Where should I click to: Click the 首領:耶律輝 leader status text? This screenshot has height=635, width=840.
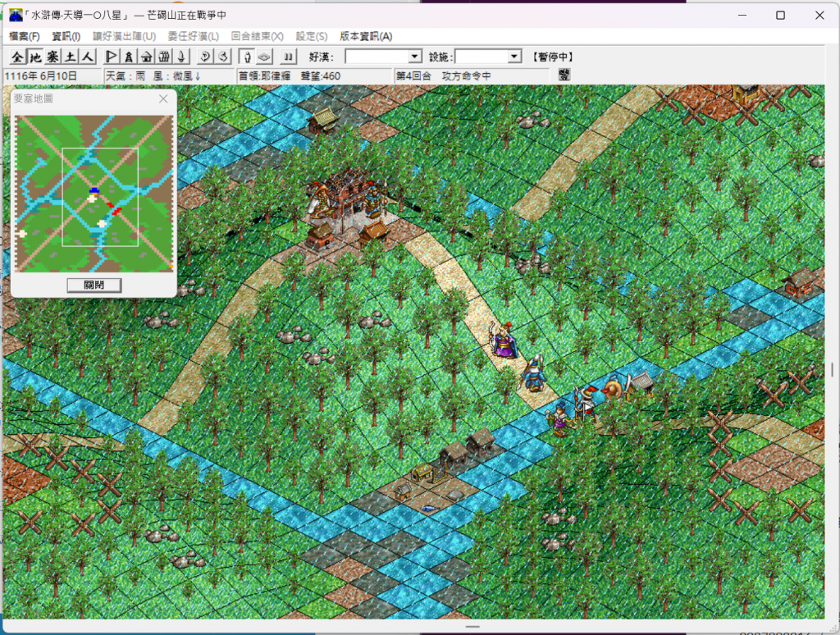pyautogui.click(x=265, y=76)
